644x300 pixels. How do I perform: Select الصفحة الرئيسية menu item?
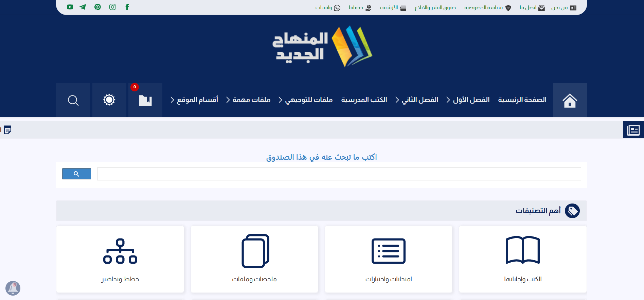click(x=522, y=100)
